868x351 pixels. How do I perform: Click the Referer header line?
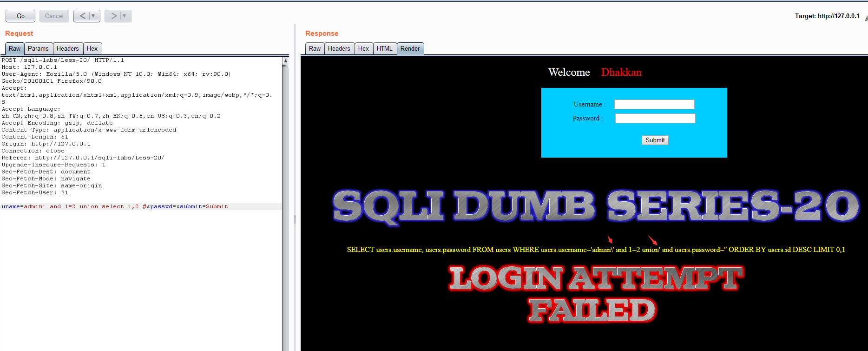click(83, 158)
